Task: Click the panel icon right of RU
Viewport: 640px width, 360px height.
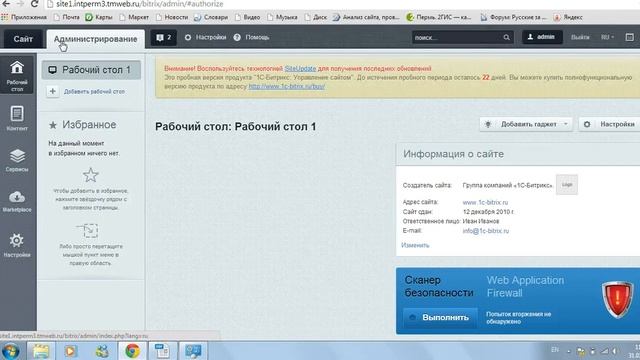Action: pyautogui.click(x=629, y=37)
